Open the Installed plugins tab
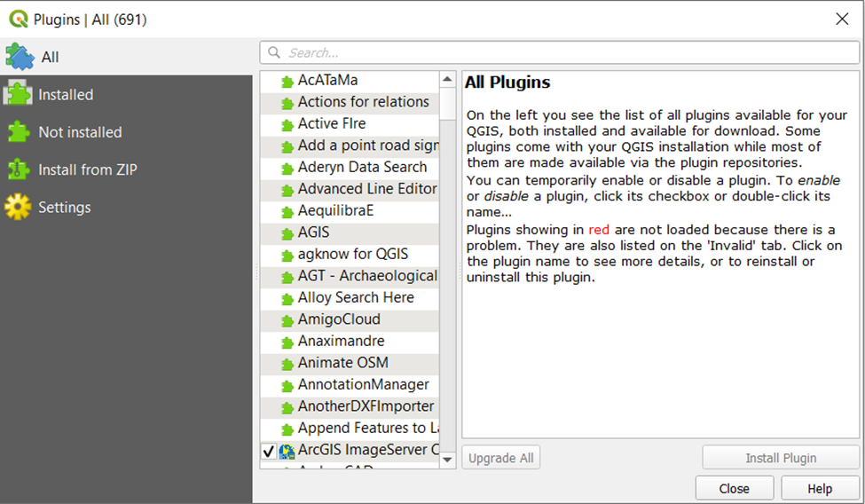 click(126, 94)
